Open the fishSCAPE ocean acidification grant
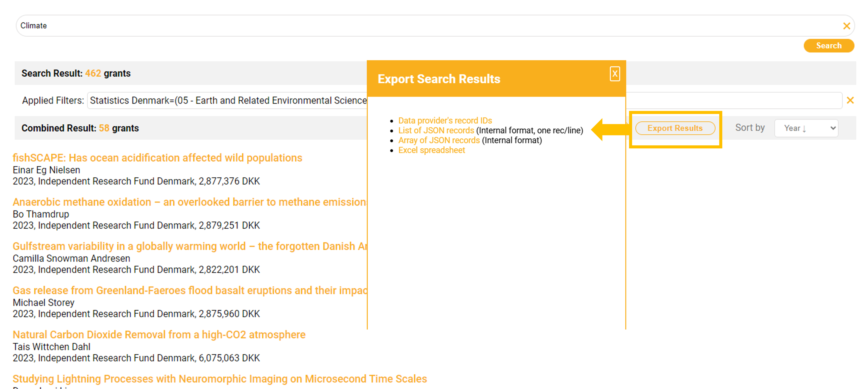This screenshot has height=389, width=868. tap(157, 158)
